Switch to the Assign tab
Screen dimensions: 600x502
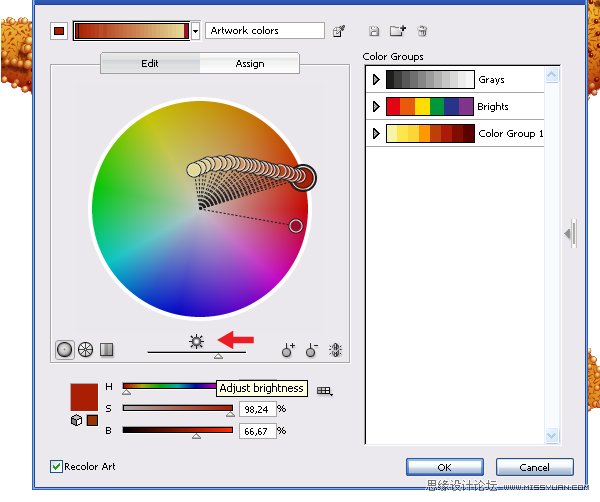point(249,64)
